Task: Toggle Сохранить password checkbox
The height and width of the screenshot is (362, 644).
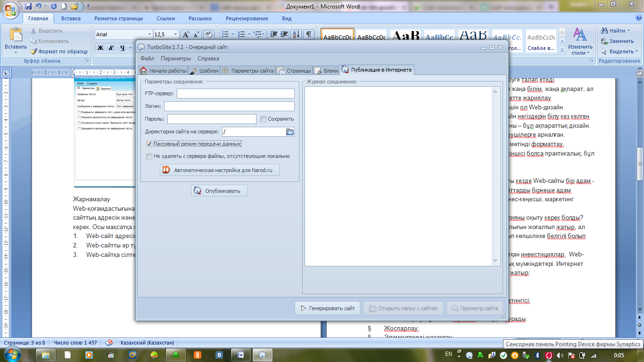Action: tap(264, 119)
